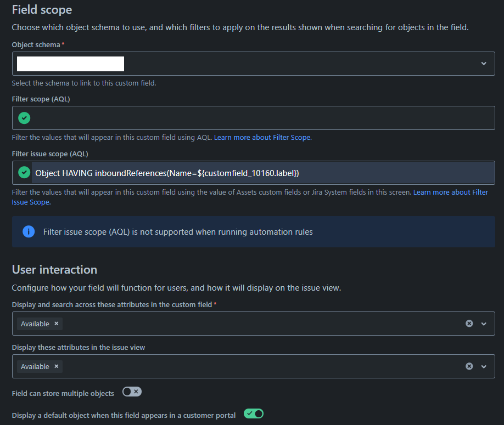
Task: Click the green check on Filter issue scope
Action: [23, 172]
